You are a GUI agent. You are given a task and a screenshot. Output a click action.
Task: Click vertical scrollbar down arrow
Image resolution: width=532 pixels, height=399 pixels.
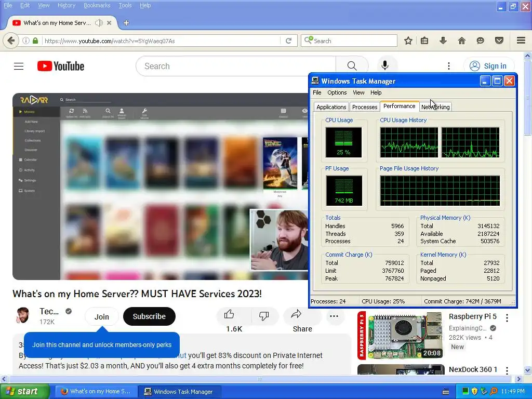(528, 370)
